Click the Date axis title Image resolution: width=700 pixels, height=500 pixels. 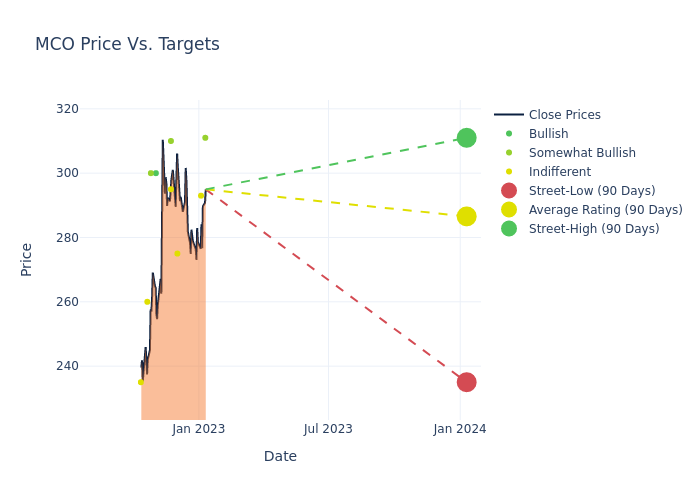pos(280,457)
